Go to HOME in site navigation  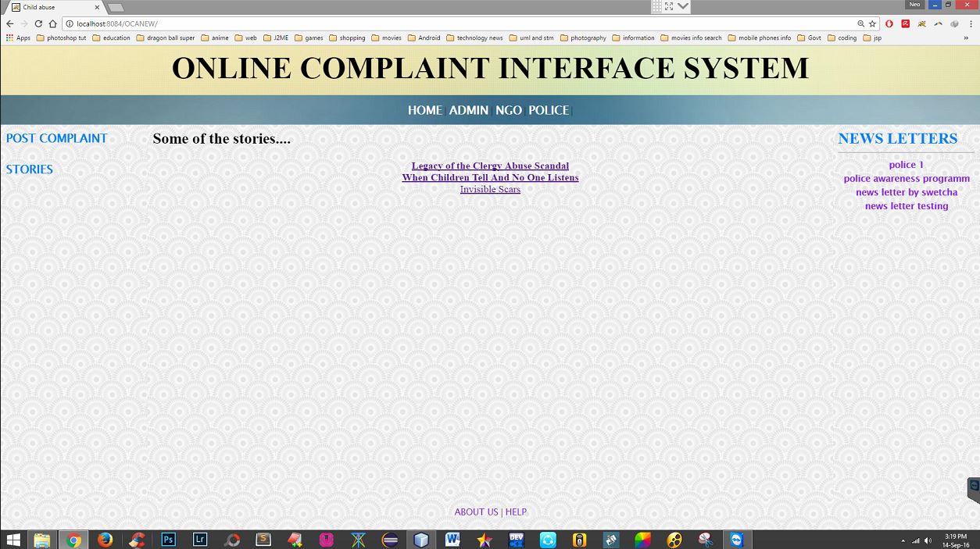425,110
